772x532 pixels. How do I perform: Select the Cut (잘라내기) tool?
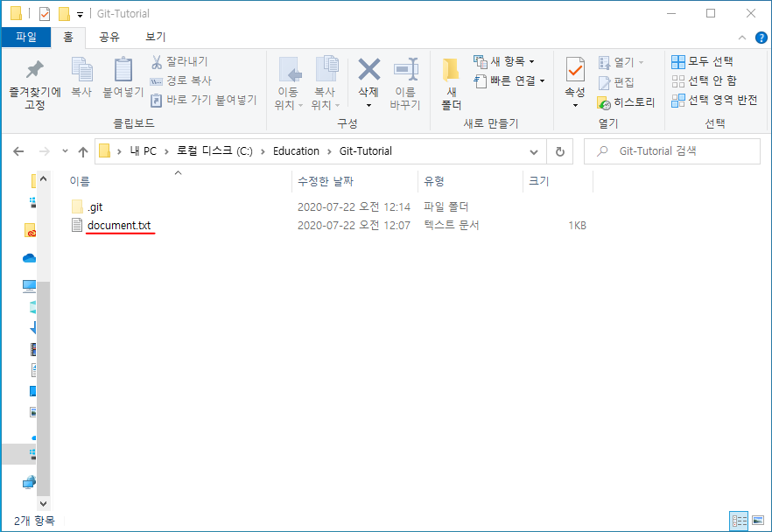click(172, 63)
